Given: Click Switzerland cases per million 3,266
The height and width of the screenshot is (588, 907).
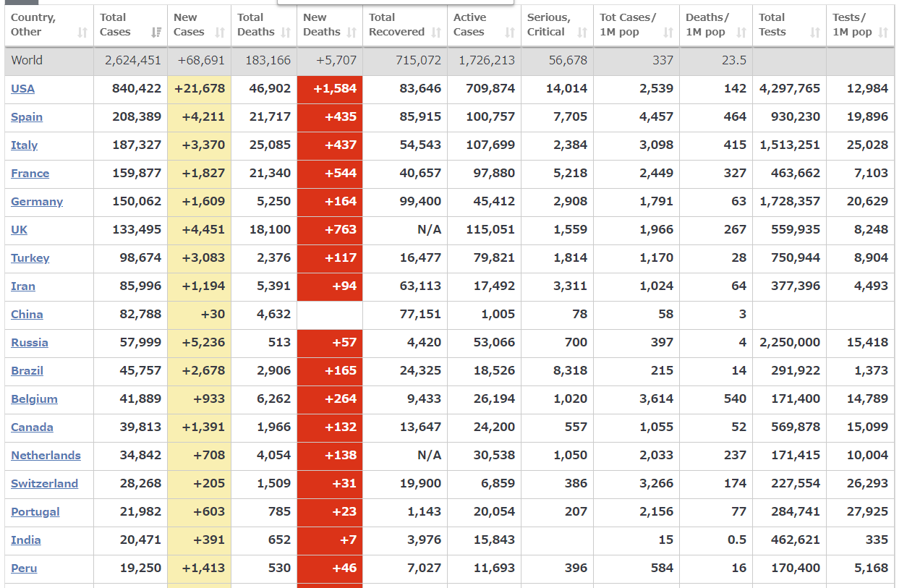Looking at the screenshot, I should point(657,483).
